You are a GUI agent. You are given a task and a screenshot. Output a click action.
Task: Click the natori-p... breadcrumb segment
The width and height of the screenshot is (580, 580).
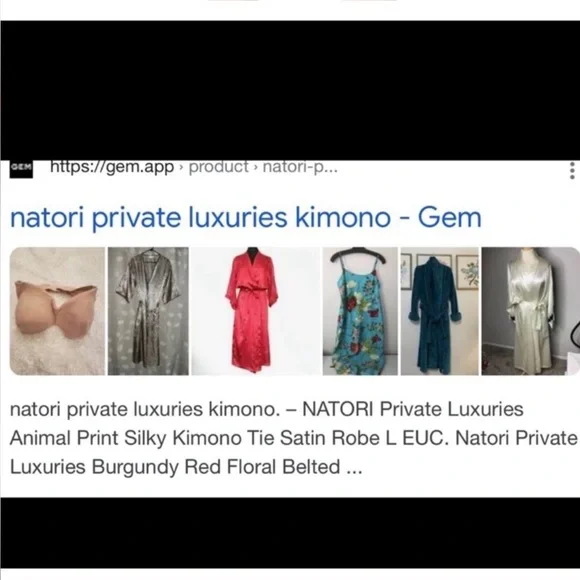coord(300,167)
